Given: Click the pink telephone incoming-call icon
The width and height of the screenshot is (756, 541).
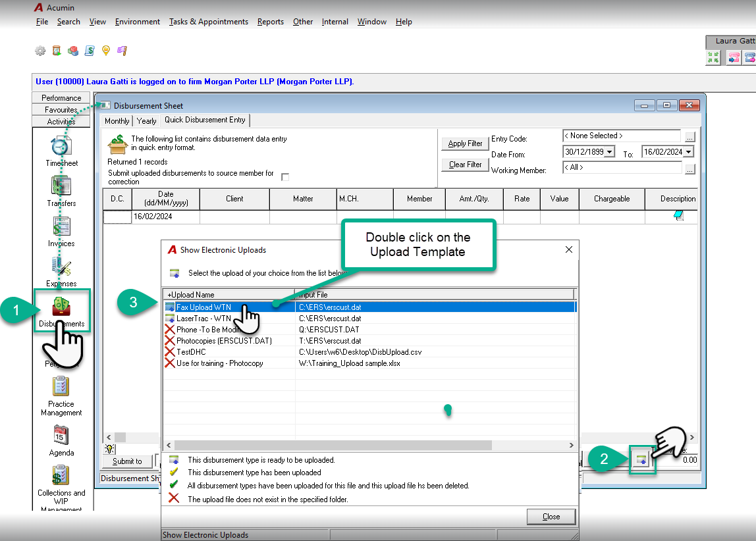Looking at the screenshot, I should (734, 58).
